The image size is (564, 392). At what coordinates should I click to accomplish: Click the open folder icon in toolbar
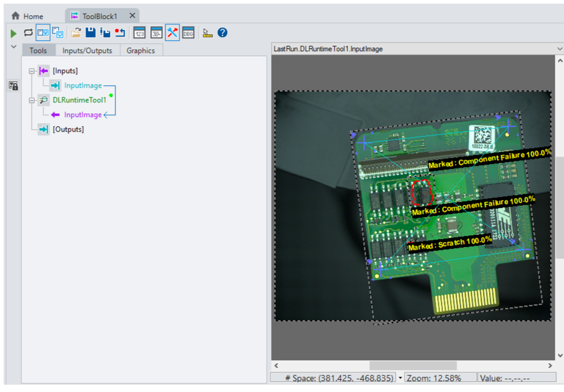click(x=76, y=33)
